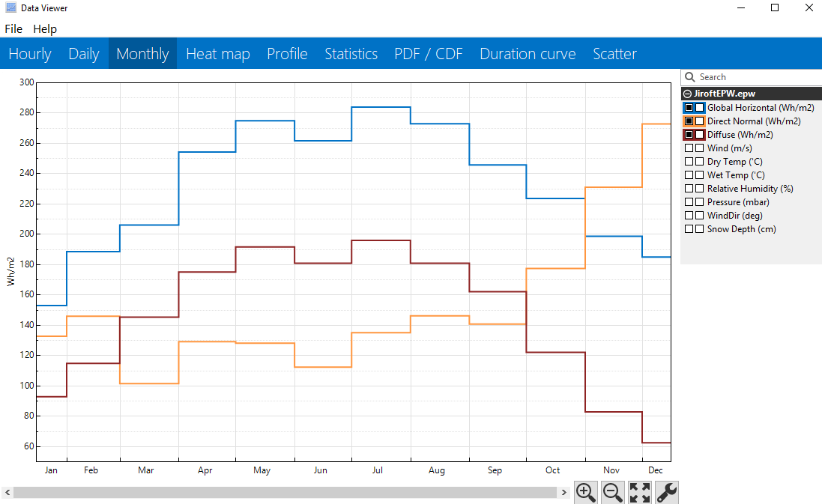Viewport: 822px width, 504px height.
Task: Switch to the Duration curve tab
Action: tap(528, 54)
